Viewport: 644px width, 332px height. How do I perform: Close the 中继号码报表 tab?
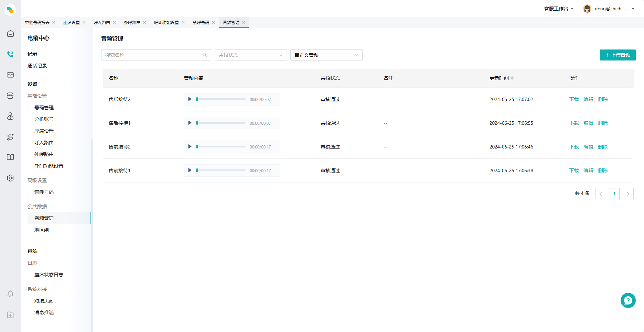pos(54,22)
